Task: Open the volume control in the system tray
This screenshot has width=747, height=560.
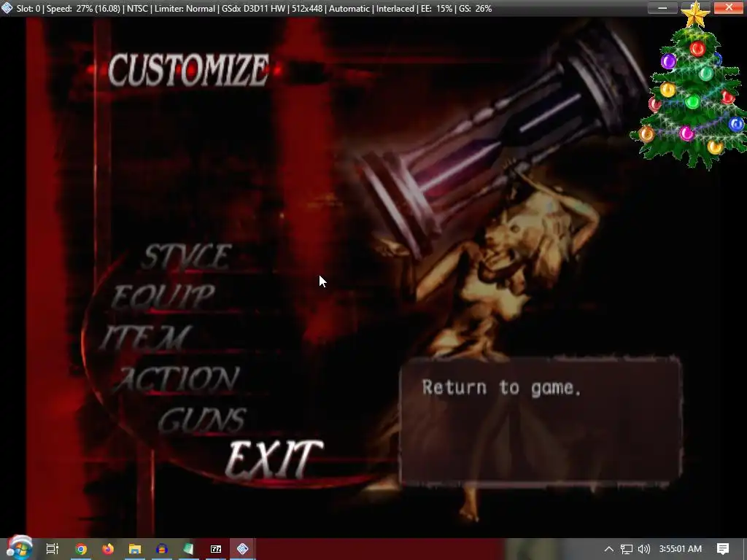Action: pyautogui.click(x=643, y=549)
